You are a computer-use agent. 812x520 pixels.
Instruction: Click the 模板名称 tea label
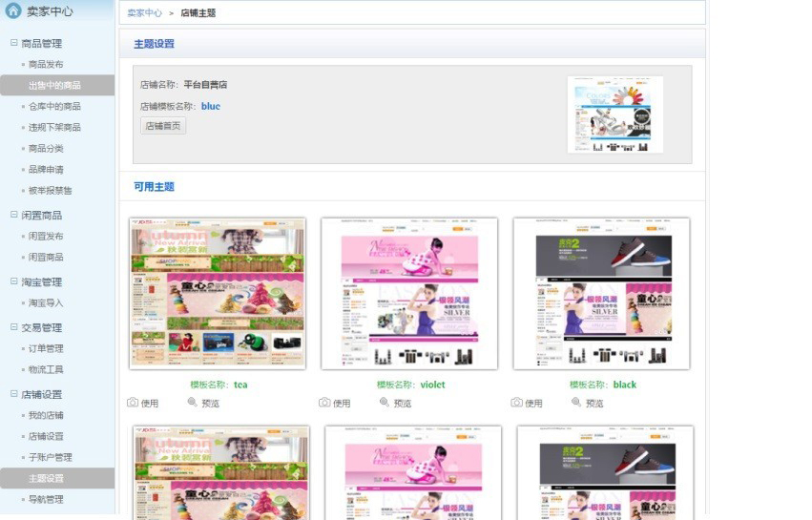pyautogui.click(x=219, y=385)
